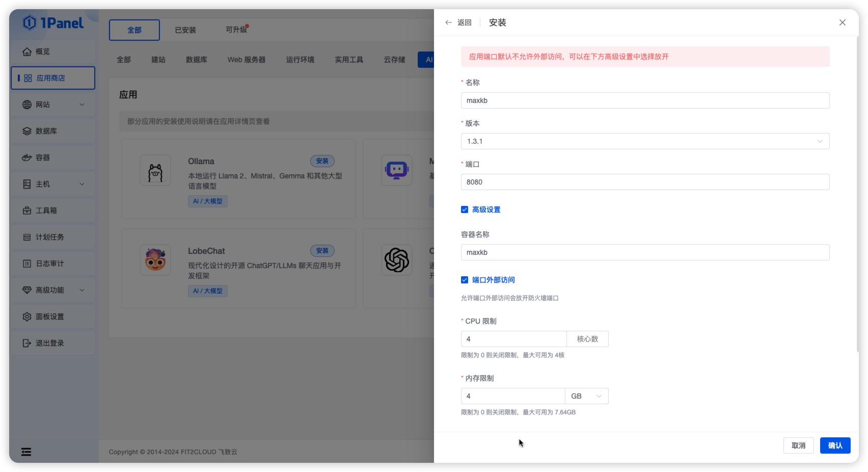The image size is (868, 472).
Task: Switch to the installed (已安装) tab
Action: pos(185,30)
